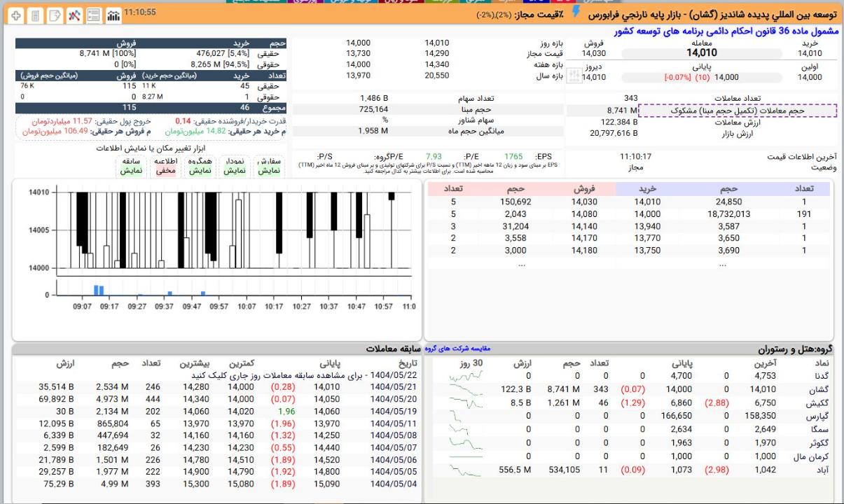Click the blue lightning bolt icon

click(x=576, y=13)
